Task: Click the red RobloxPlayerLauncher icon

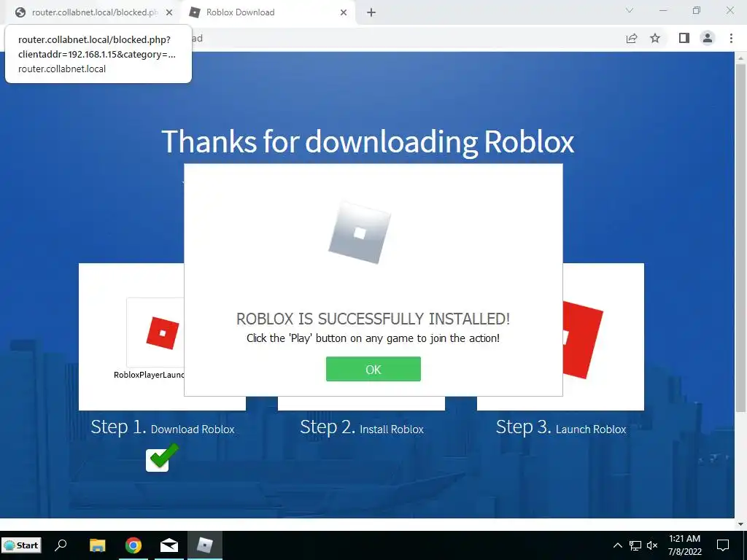Action: point(163,332)
